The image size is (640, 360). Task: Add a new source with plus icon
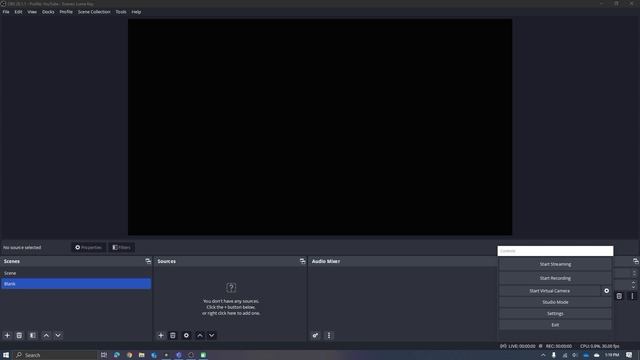[161, 335]
